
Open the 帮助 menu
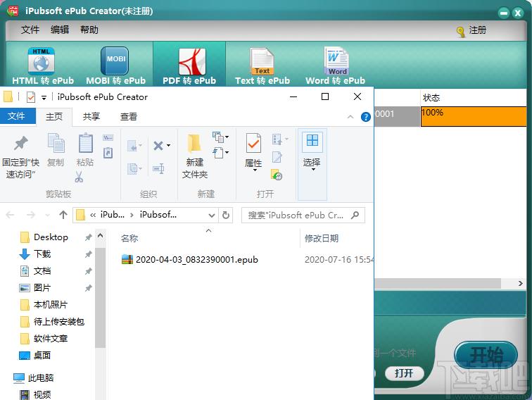89,30
